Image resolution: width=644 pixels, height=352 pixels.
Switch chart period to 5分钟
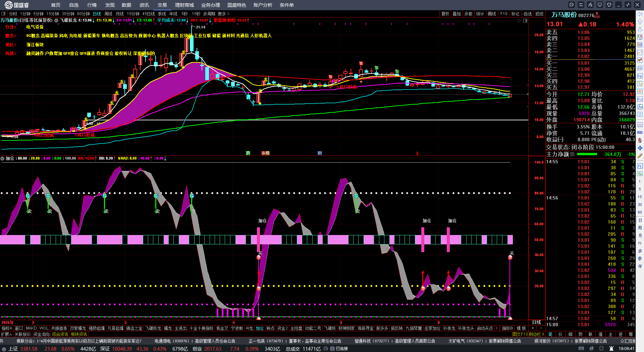[38, 14]
